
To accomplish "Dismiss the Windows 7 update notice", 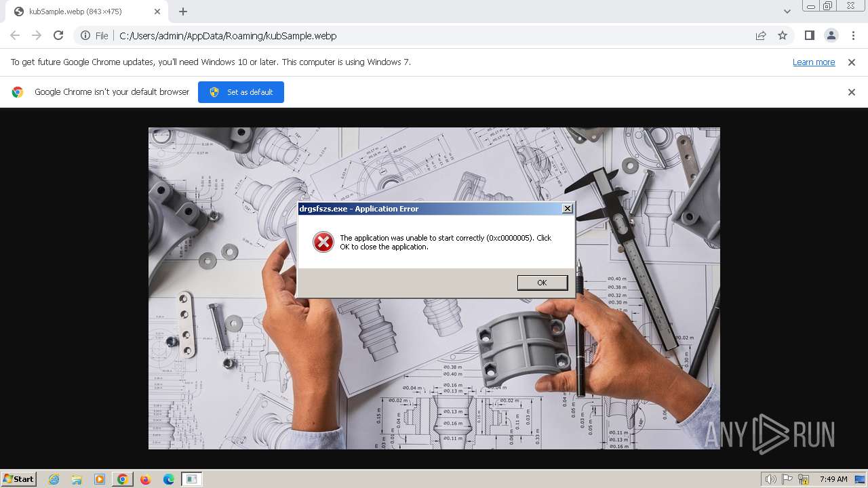I will (x=852, y=62).
